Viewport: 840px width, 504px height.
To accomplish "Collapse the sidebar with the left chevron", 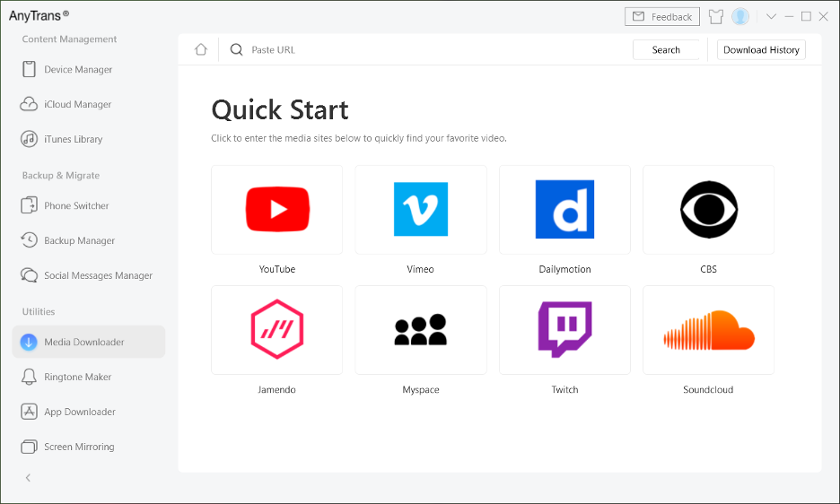I will tap(28, 477).
